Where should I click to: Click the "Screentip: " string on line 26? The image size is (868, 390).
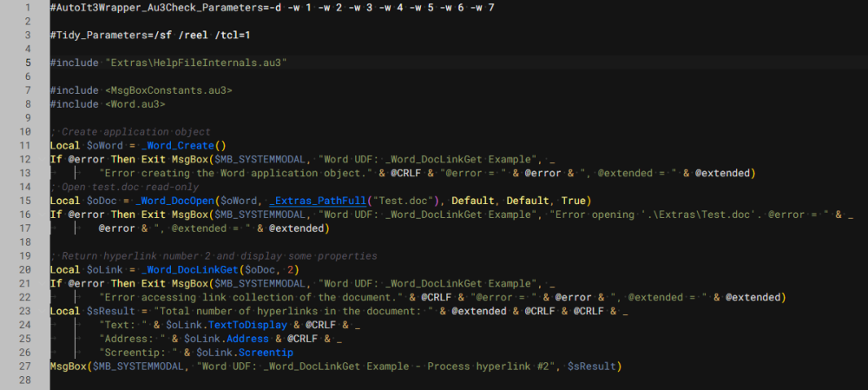pos(138,353)
